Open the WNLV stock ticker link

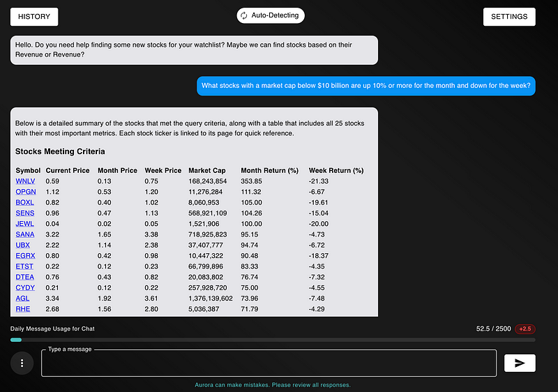(24, 181)
